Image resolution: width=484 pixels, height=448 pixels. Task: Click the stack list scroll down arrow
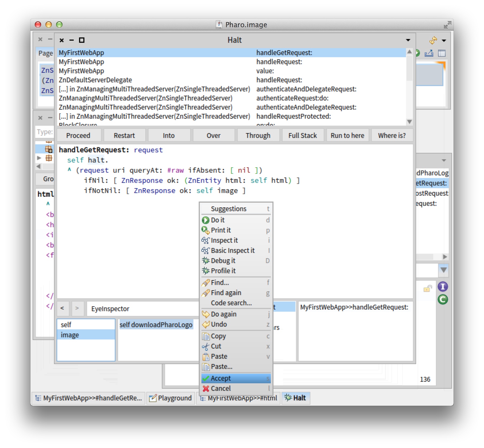409,122
